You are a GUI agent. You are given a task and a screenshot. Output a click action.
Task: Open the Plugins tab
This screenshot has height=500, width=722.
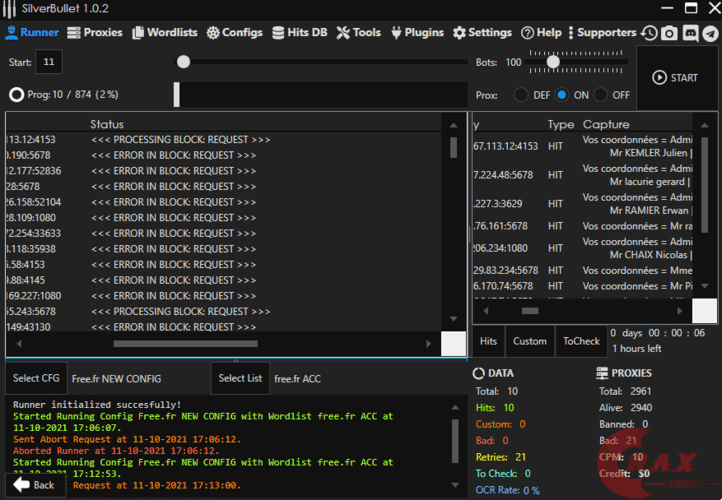tap(417, 32)
